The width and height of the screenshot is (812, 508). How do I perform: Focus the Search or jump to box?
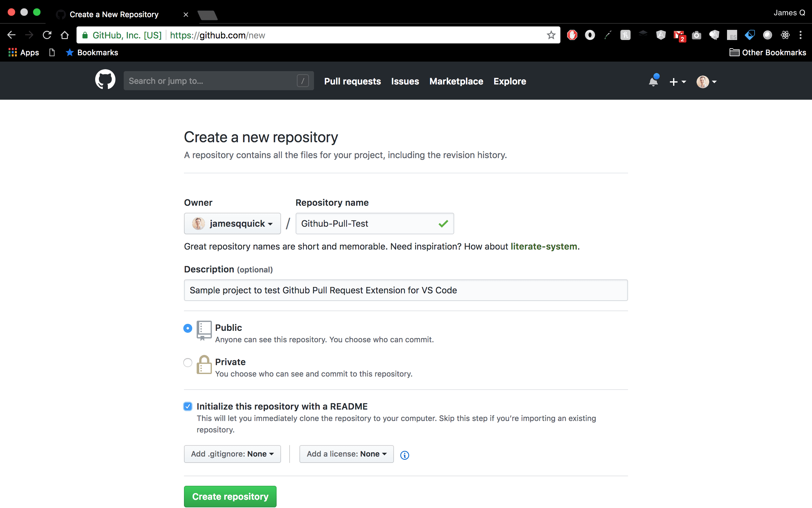click(x=219, y=81)
